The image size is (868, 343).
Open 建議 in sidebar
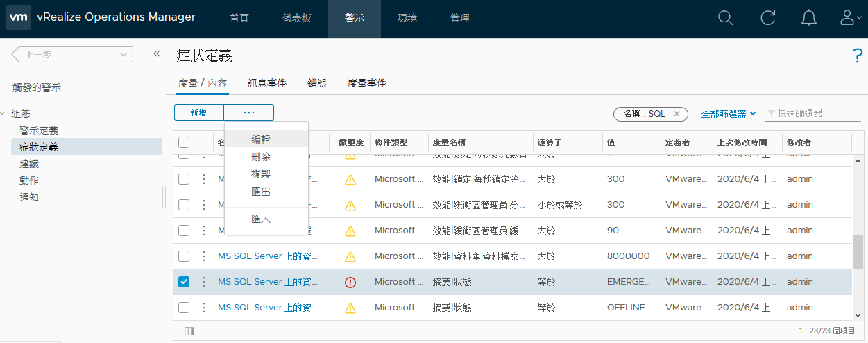pos(29,164)
